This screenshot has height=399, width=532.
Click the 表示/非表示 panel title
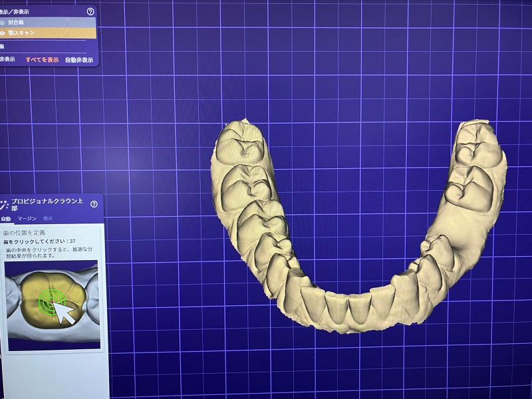(14, 12)
